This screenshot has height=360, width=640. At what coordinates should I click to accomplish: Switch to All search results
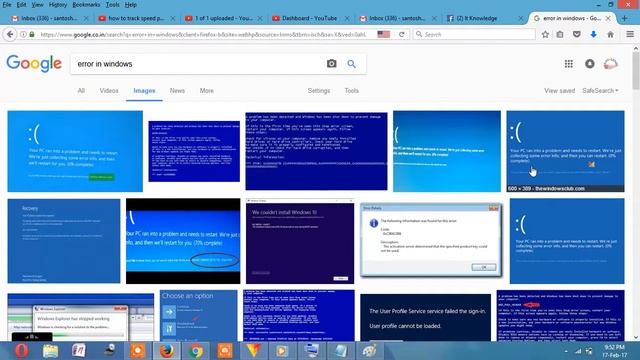pos(81,91)
